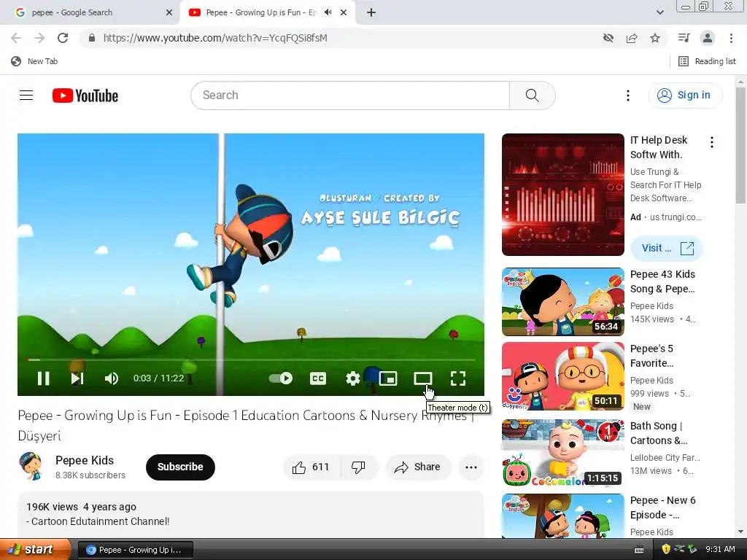Open the New Tab bookmark
747x560 pixels.
tap(34, 61)
